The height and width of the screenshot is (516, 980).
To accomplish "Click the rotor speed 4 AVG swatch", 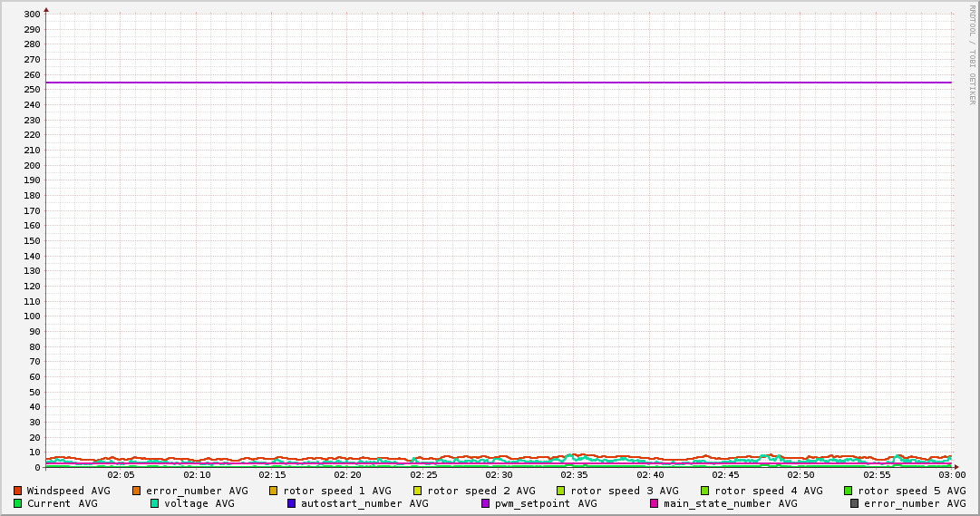I will click(704, 491).
